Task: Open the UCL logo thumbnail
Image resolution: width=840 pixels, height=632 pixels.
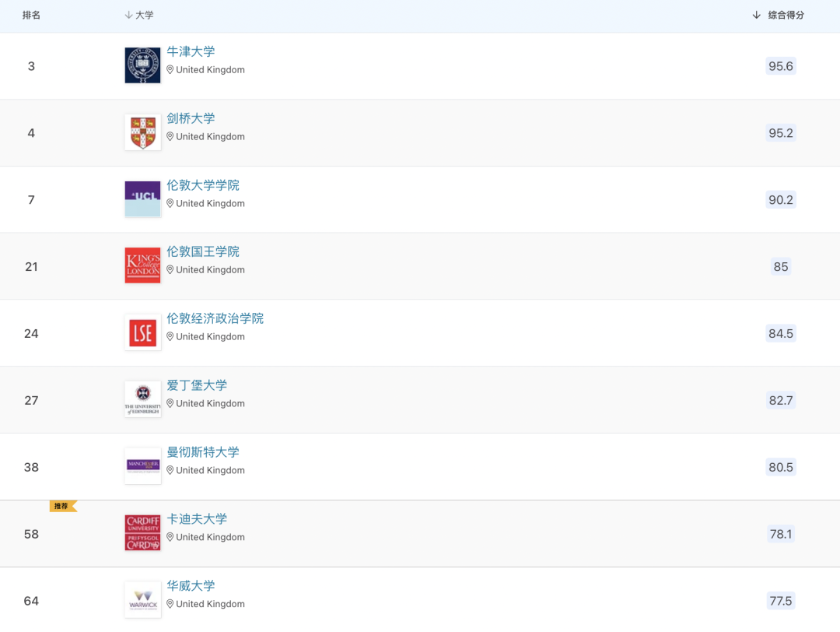Action: tap(142, 199)
